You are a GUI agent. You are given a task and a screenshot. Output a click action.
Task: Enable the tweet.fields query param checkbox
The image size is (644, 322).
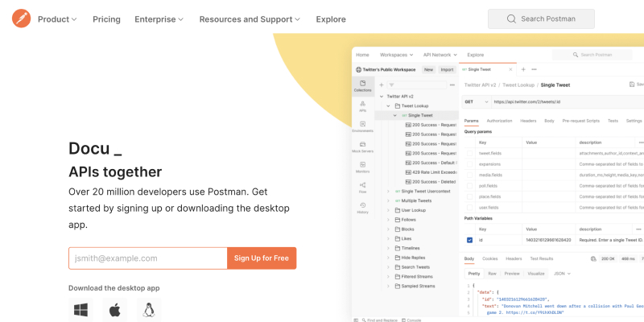click(x=469, y=153)
